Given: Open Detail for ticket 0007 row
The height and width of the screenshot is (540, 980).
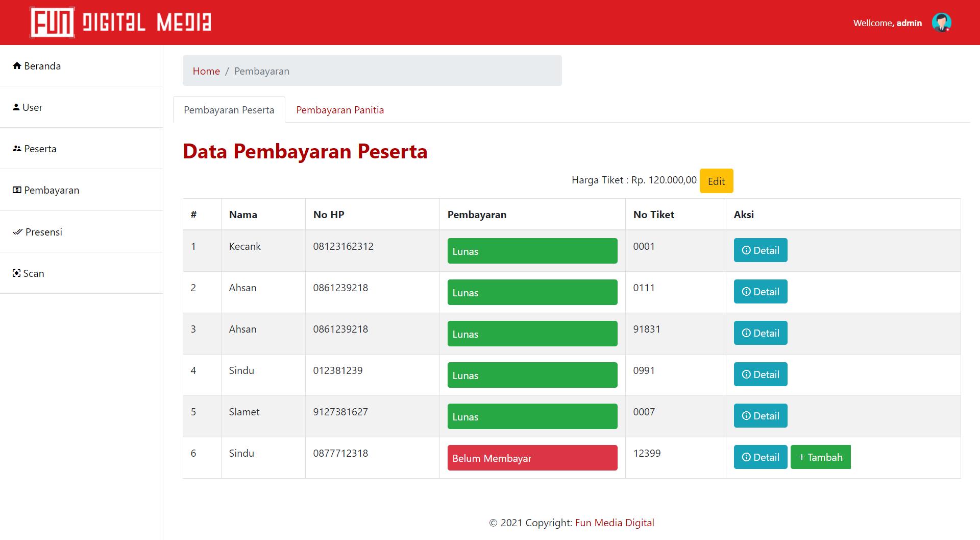Looking at the screenshot, I should point(760,416).
